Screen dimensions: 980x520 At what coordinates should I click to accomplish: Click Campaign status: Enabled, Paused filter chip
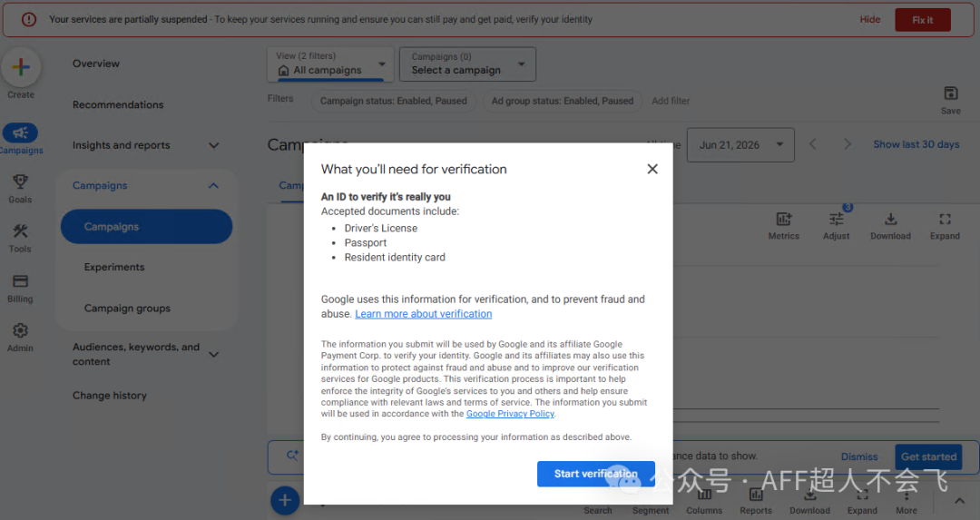[x=393, y=101]
